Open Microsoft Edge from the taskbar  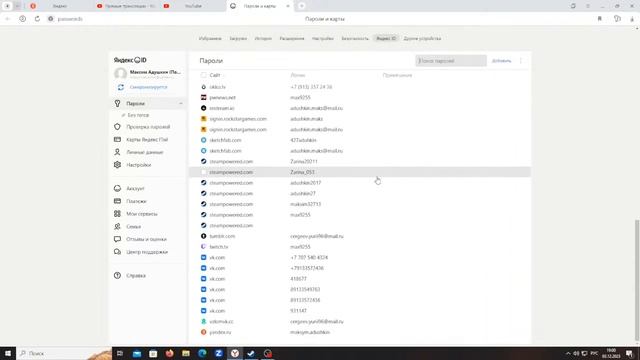[202, 353]
